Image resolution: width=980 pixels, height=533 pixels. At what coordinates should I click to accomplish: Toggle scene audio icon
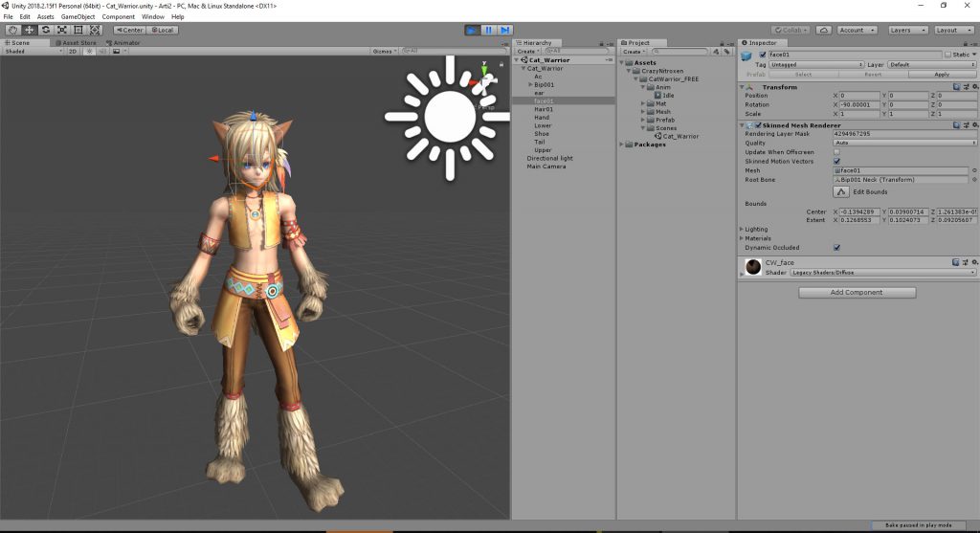[103, 52]
